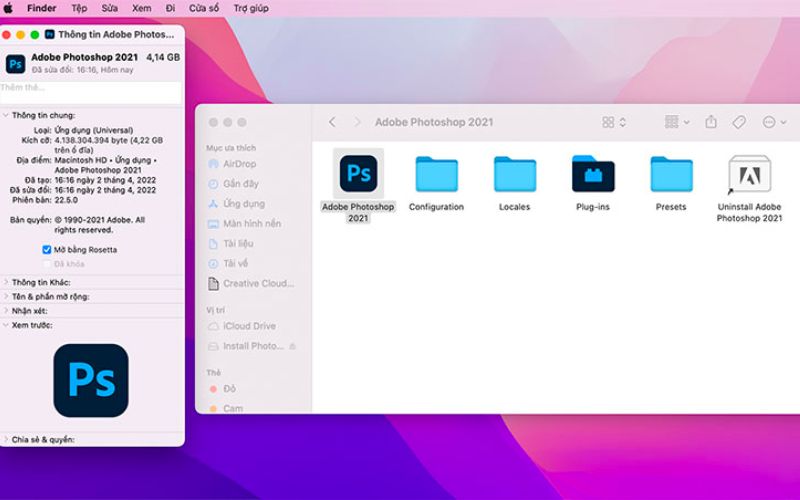The width and height of the screenshot is (800, 500).
Task: Toggle the Đã khóa checkbox
Action: click(47, 264)
